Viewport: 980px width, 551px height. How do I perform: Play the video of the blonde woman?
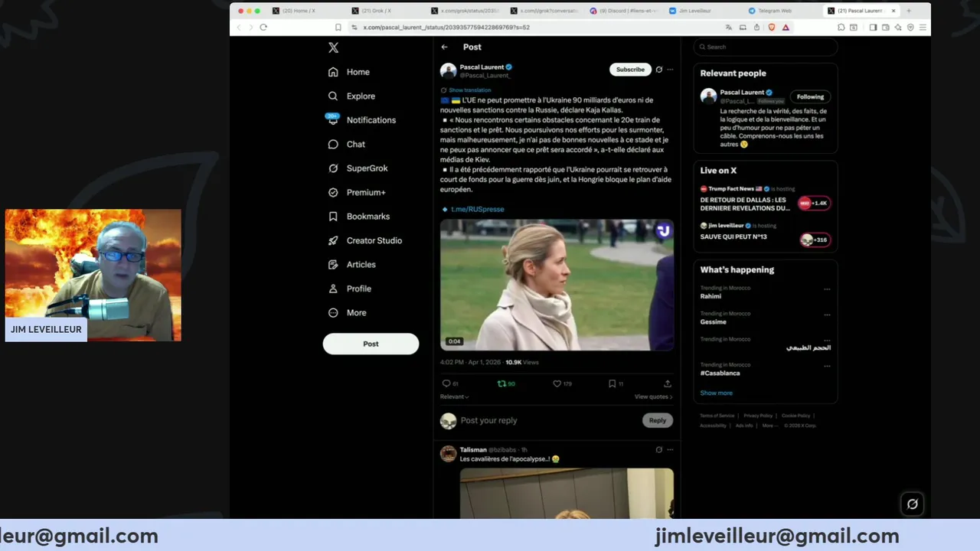pos(557,285)
